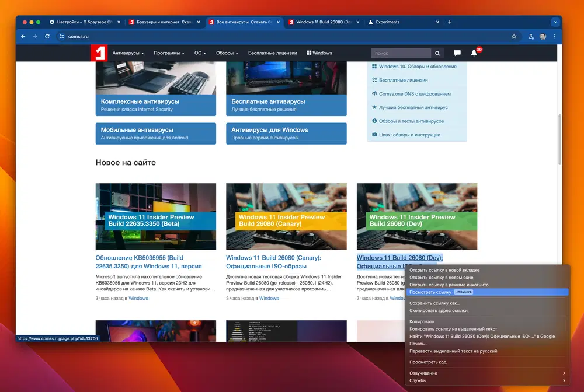Open a new tab with plus button

tap(450, 22)
